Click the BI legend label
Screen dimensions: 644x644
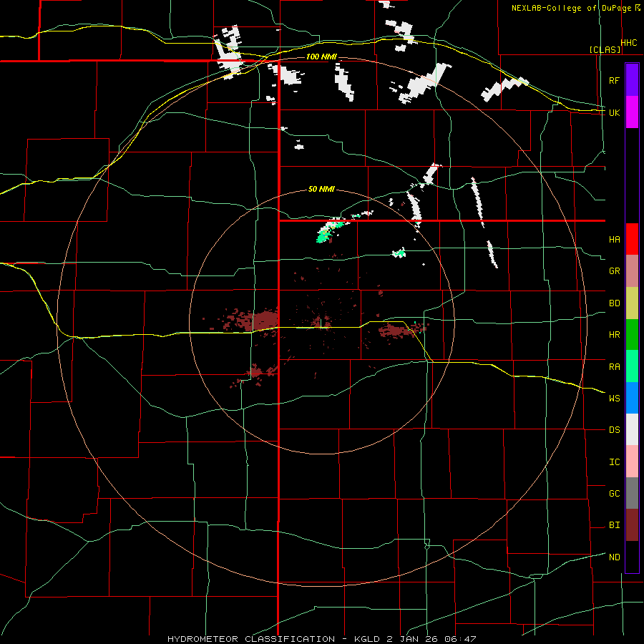614,525
